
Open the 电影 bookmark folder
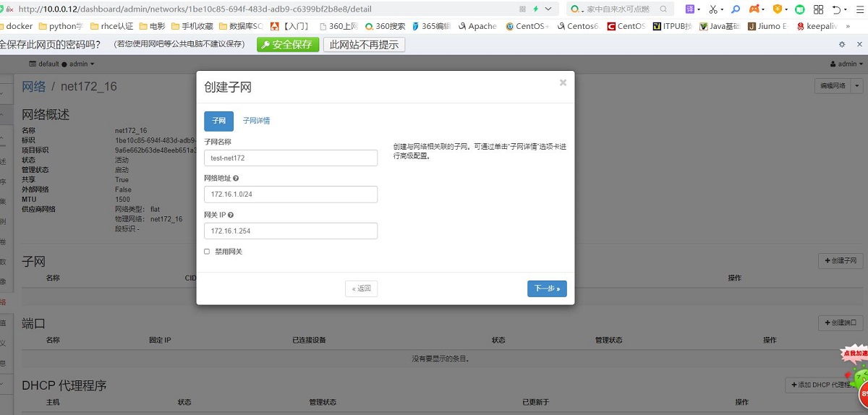(152, 26)
